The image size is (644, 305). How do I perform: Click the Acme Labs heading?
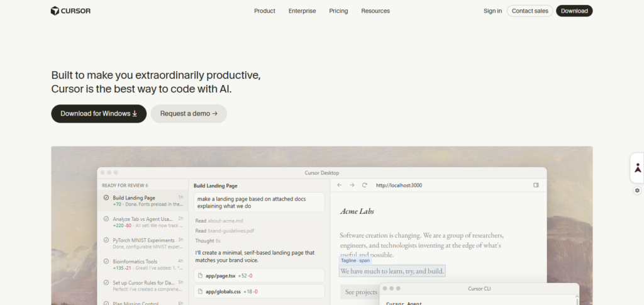(x=357, y=211)
